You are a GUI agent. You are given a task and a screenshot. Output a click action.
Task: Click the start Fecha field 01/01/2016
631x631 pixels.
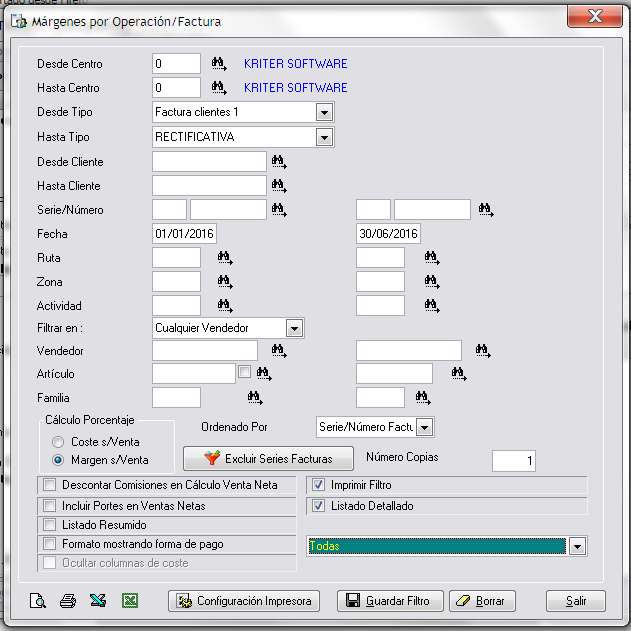click(184, 233)
